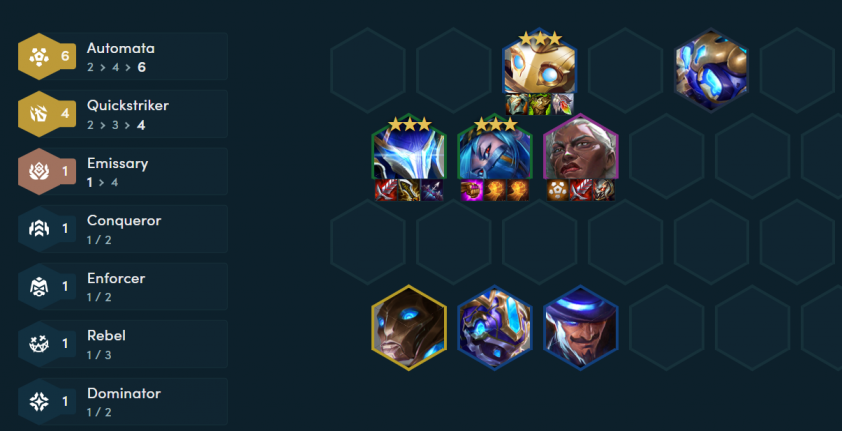Image resolution: width=842 pixels, height=431 pixels.
Task: Open the Automata trait label
Action: 121,48
